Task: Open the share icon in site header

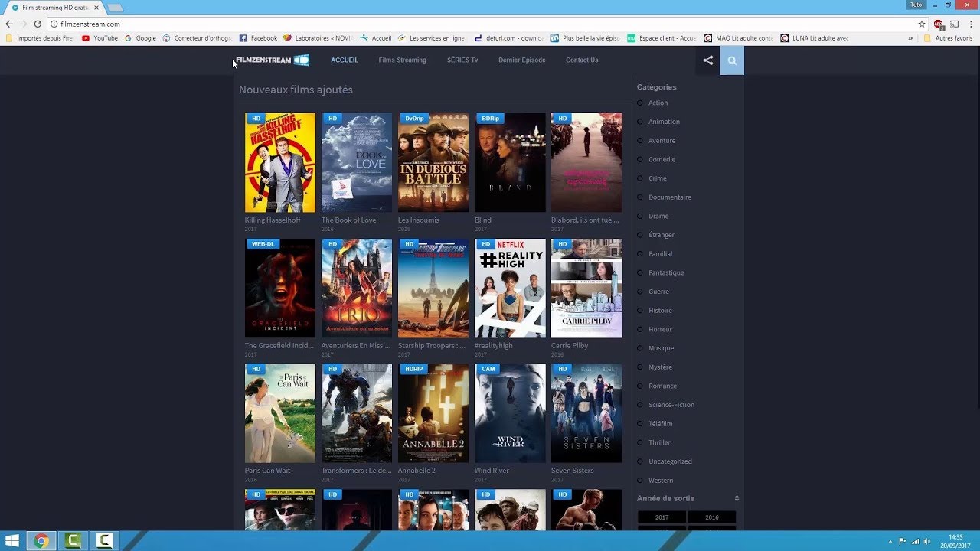Action: coord(708,60)
